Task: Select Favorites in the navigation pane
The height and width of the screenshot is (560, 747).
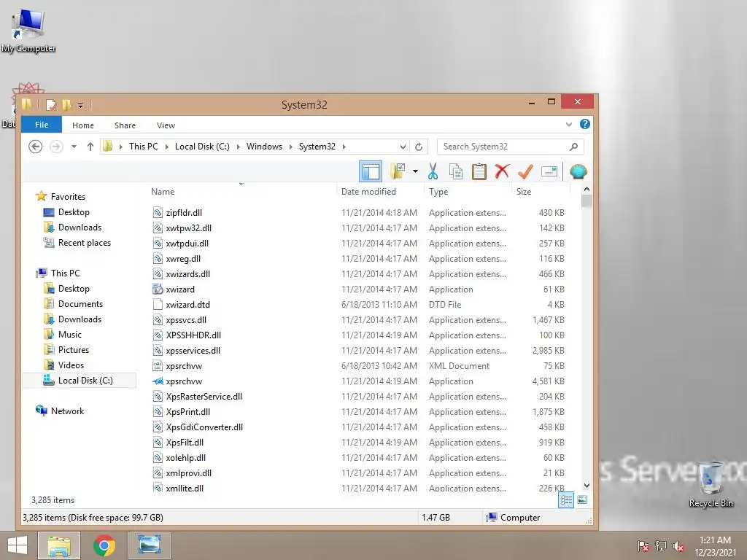Action: tap(68, 197)
